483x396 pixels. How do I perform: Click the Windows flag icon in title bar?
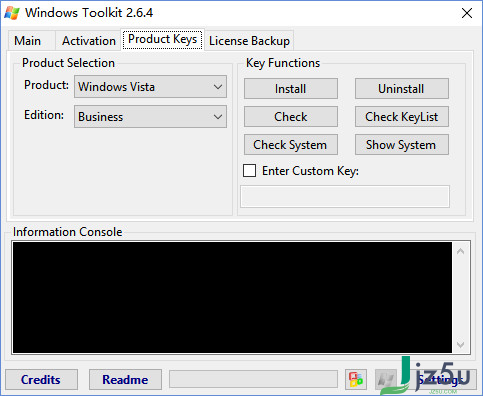tap(12, 13)
